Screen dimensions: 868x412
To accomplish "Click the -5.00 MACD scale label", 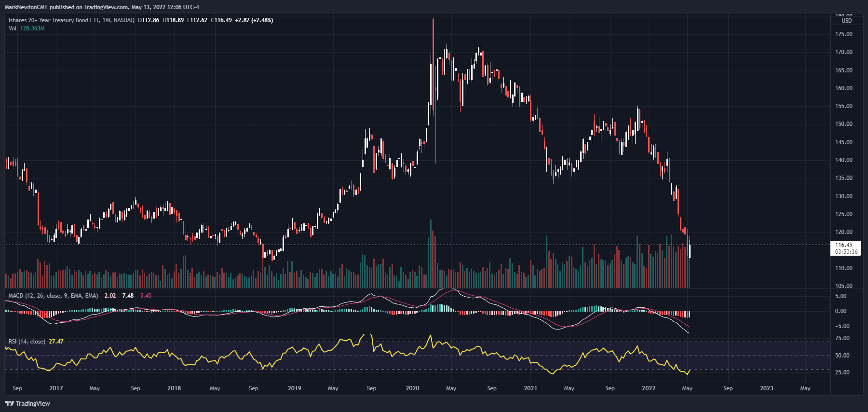I will point(841,326).
